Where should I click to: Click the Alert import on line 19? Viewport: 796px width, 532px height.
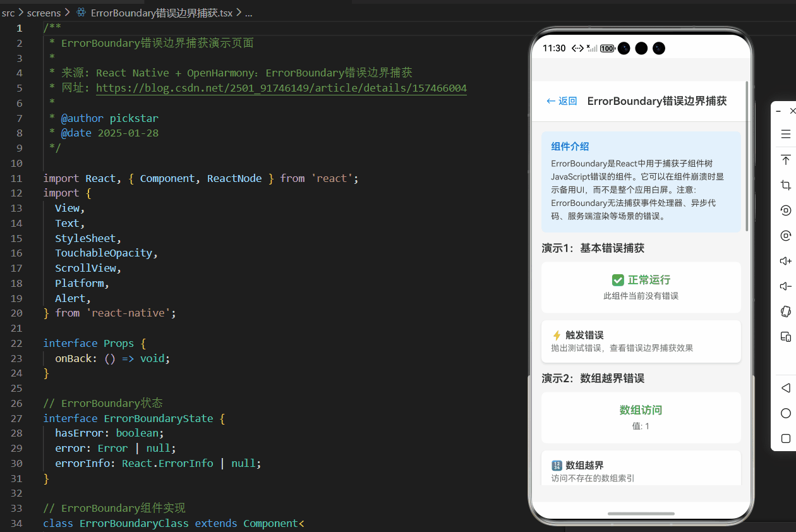(70, 298)
